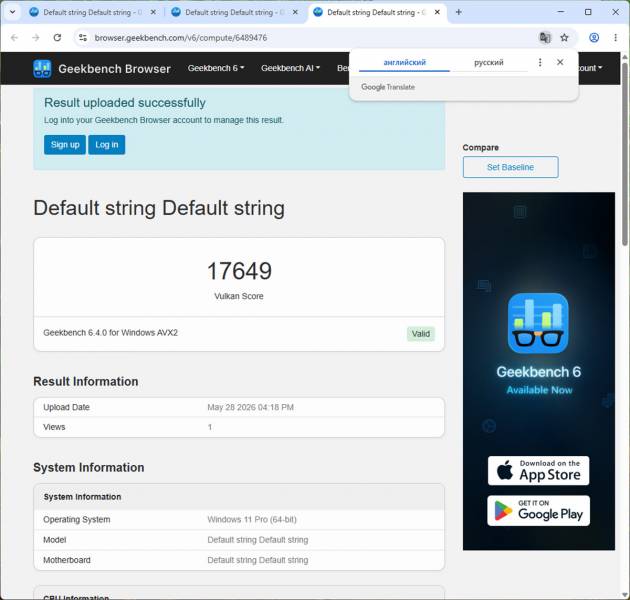Click the Set Baseline button

pyautogui.click(x=510, y=167)
